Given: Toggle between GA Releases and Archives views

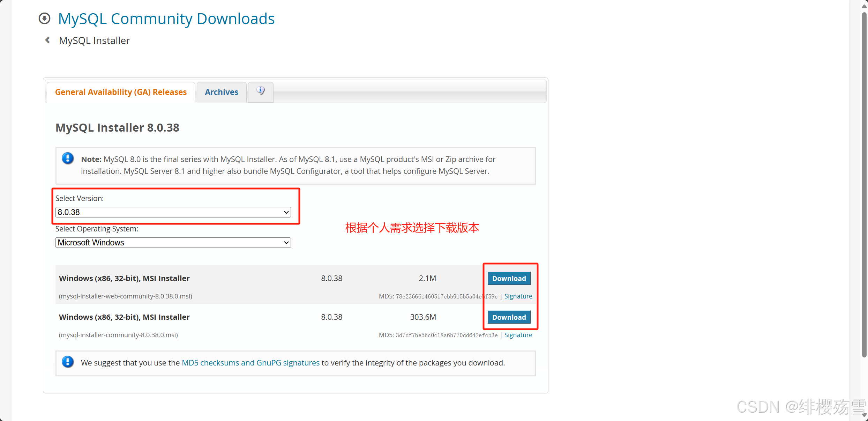Looking at the screenshot, I should point(221,92).
